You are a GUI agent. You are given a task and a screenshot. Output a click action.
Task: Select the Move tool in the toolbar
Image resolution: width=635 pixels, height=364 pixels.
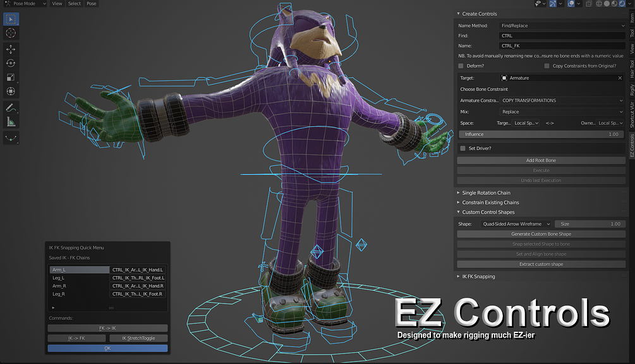tap(11, 49)
